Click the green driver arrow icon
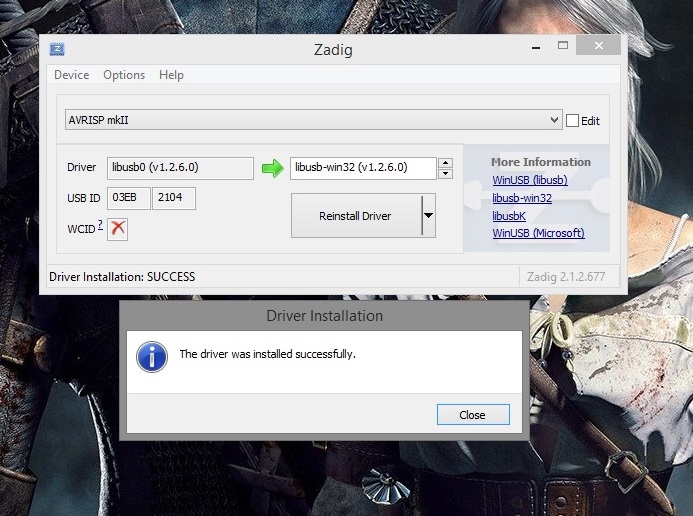Screen dimensions: 693x516 [273, 168]
